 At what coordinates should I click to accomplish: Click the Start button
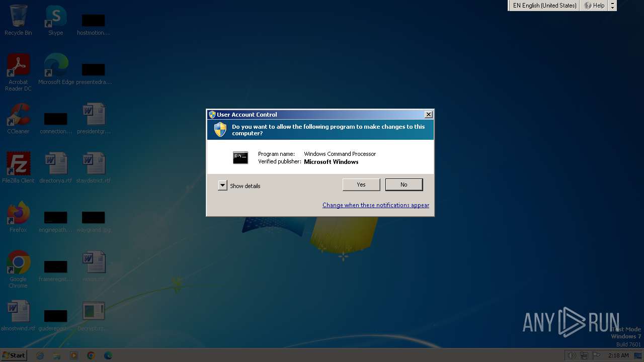click(x=14, y=355)
